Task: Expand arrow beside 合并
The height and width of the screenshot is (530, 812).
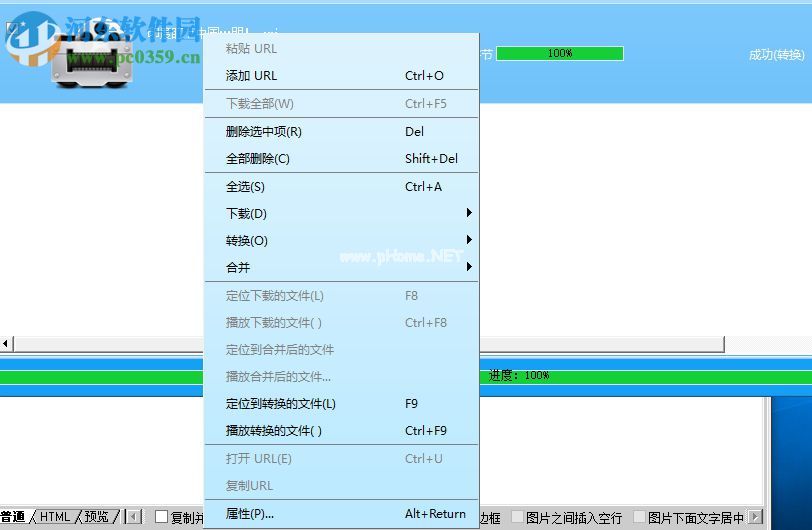Action: (469, 266)
